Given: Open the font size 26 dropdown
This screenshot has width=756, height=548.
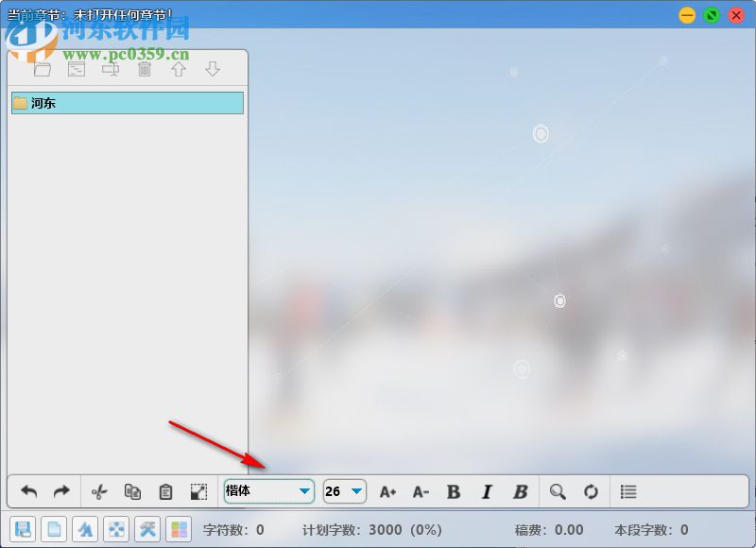Looking at the screenshot, I should coord(344,491).
